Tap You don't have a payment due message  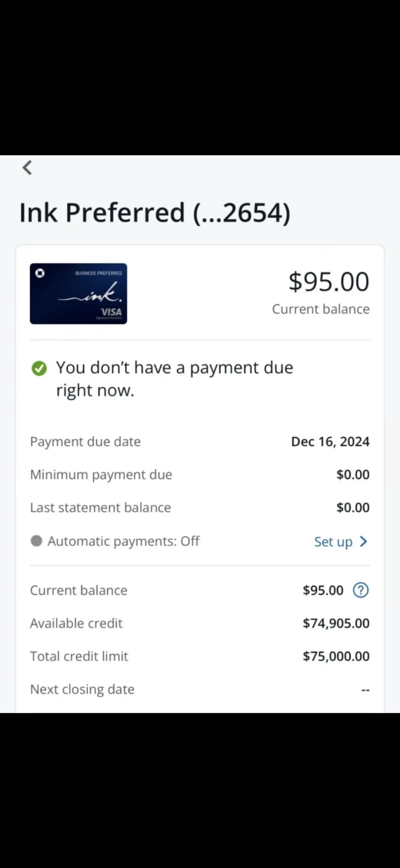click(175, 379)
